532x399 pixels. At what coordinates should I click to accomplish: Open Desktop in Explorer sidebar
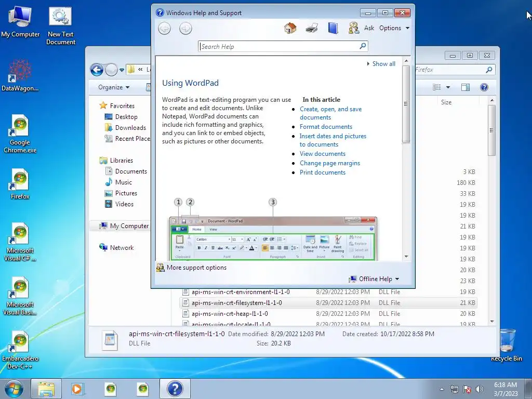pos(121,117)
